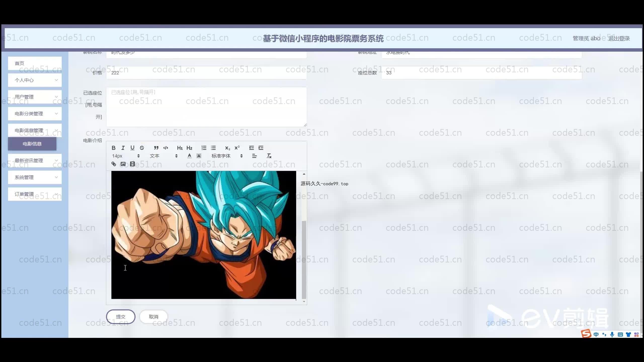Viewport: 644px width, 362px height.
Task: Click the editor scrollbar down arrow
Action: (304, 301)
